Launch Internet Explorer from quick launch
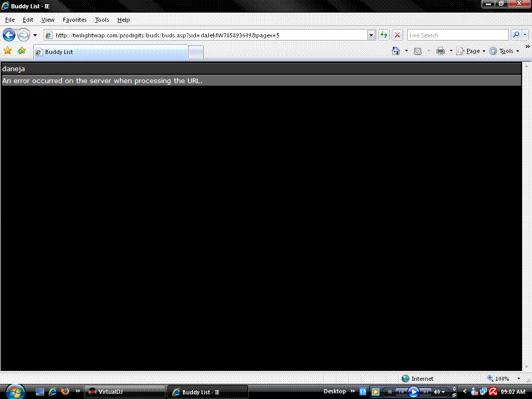 [x=52, y=392]
